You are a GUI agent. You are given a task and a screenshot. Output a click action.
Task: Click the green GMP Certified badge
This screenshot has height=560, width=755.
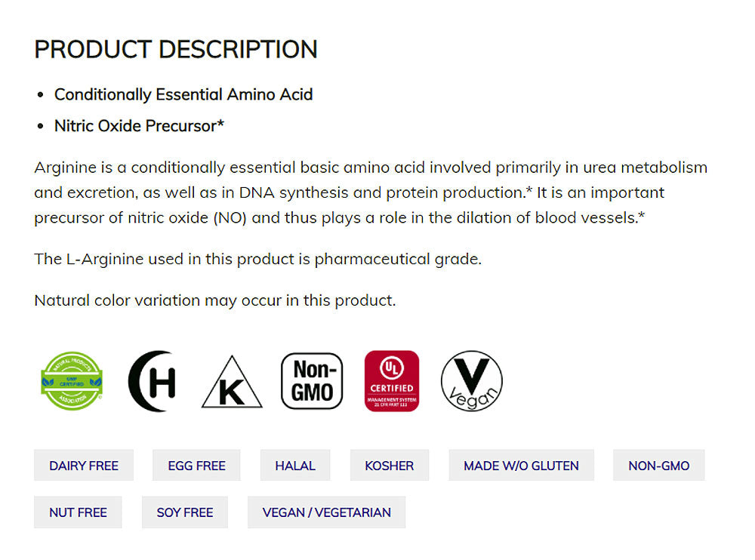[72, 381]
